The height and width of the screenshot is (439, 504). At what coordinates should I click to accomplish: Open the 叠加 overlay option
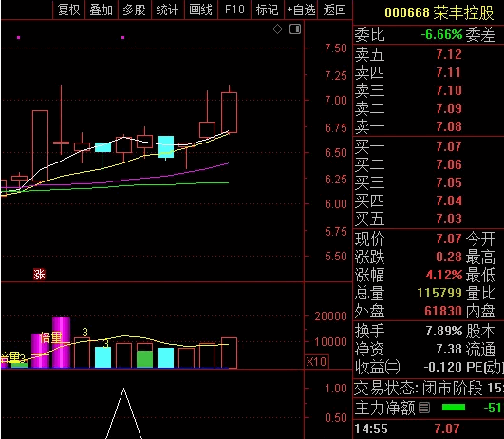102,10
